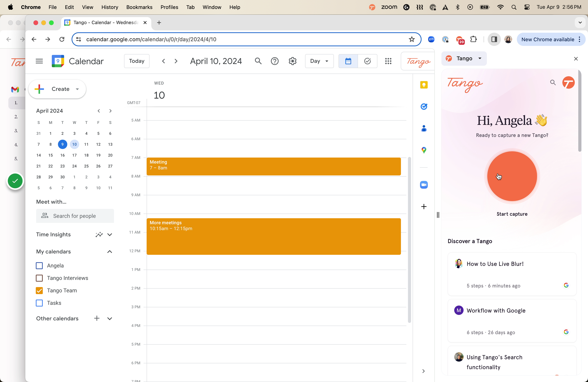Open the Time Insights sparkle icon

(x=99, y=235)
